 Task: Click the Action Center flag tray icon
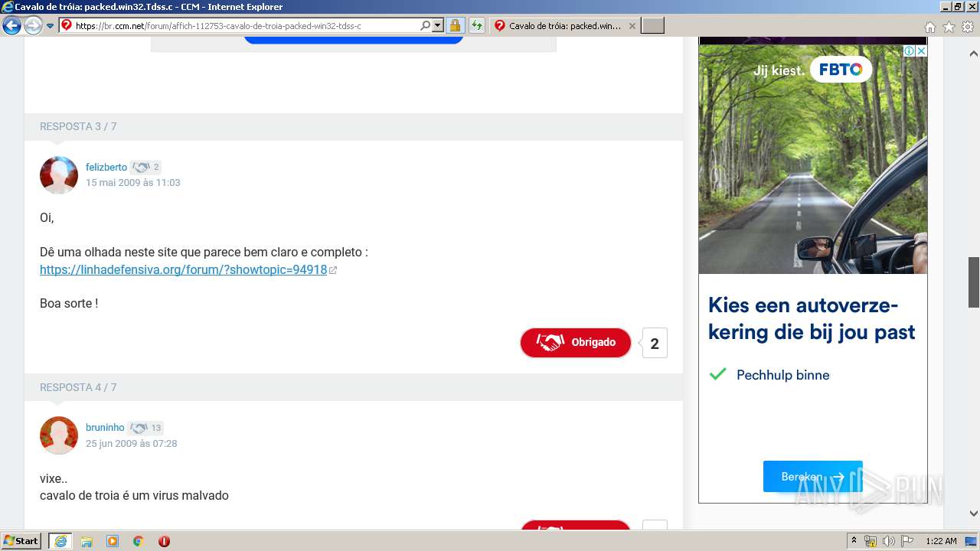[x=906, y=541]
